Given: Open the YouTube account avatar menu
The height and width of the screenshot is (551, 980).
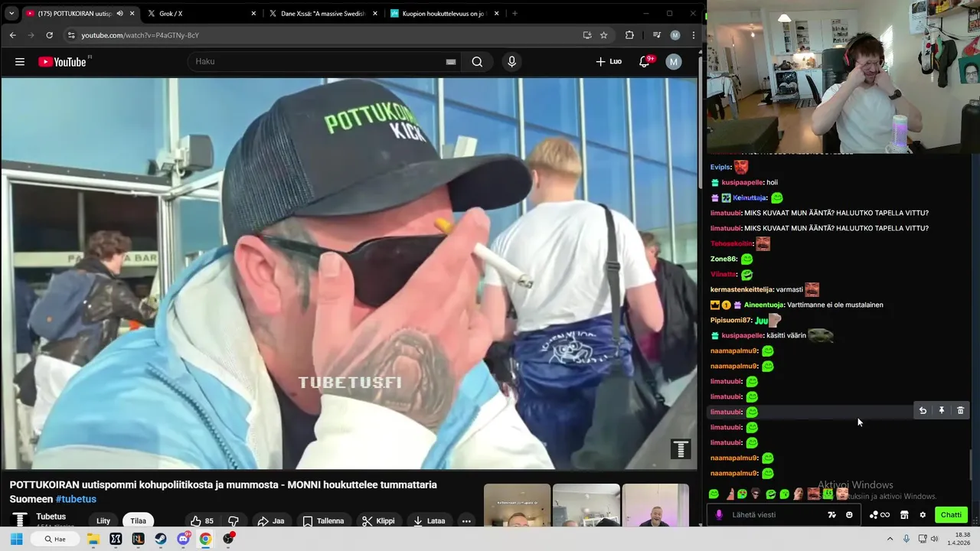Looking at the screenshot, I should tap(674, 62).
